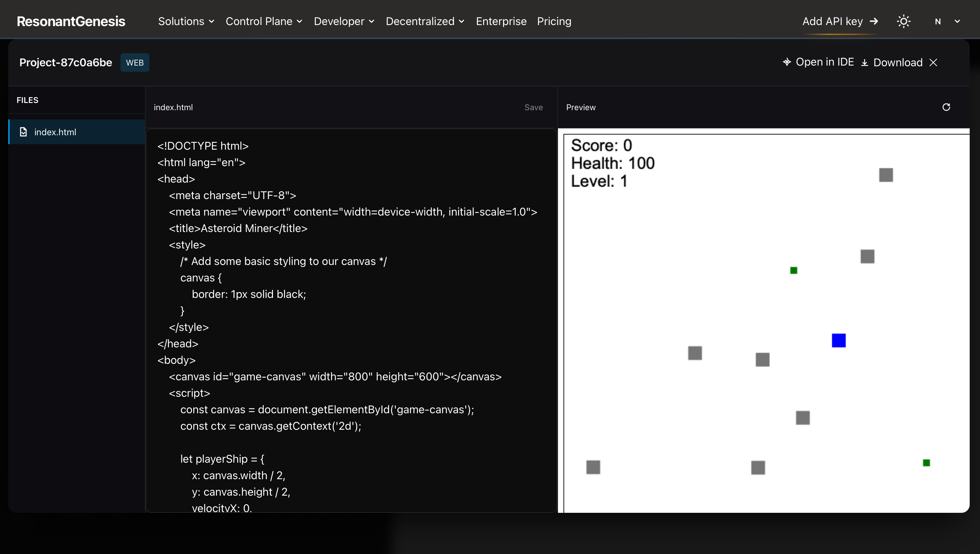The image size is (980, 554).
Task: Click the Open in IDE sparkle icon
Action: click(787, 62)
